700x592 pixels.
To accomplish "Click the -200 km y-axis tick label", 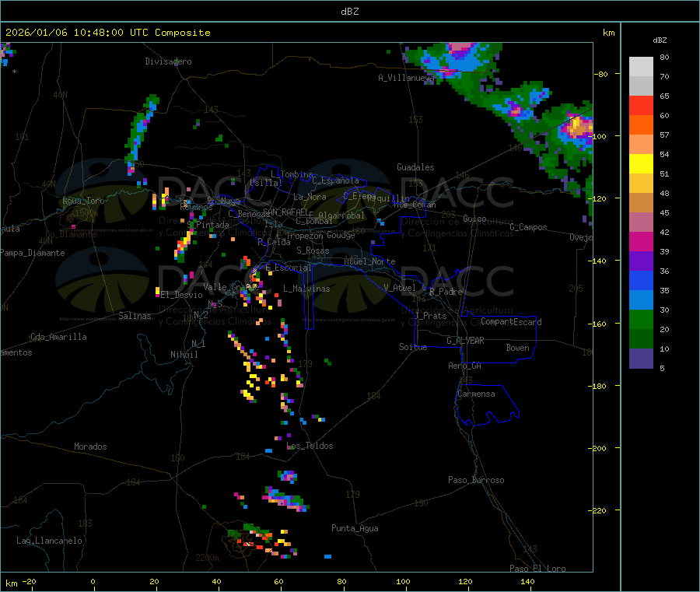I will 598,448.
